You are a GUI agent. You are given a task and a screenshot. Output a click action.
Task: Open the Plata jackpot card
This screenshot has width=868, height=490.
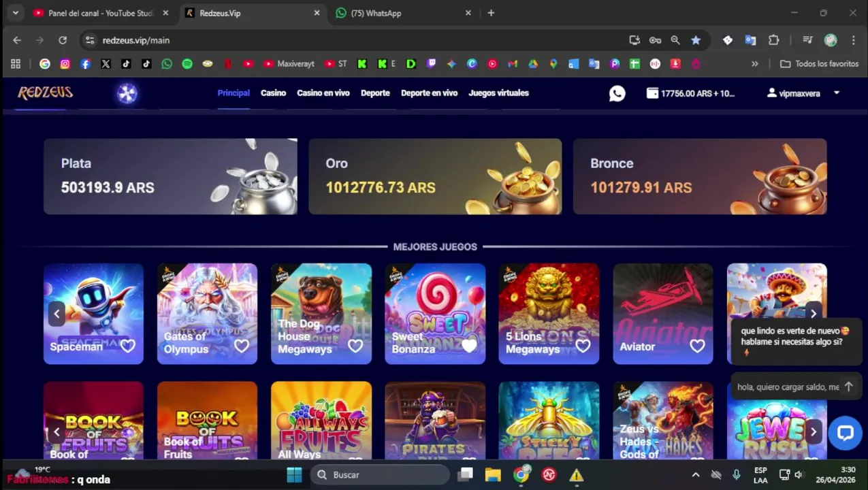point(170,176)
